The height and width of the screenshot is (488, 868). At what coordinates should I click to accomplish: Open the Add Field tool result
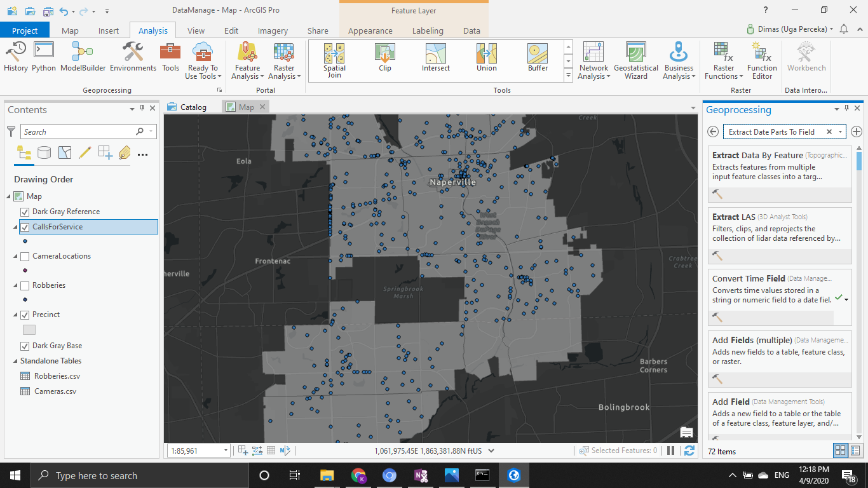point(731,402)
